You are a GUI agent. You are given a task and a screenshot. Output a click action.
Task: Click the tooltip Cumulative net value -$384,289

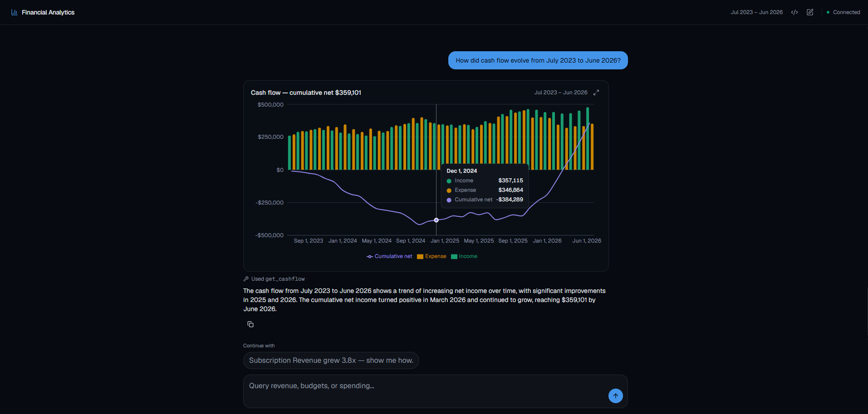coord(510,200)
